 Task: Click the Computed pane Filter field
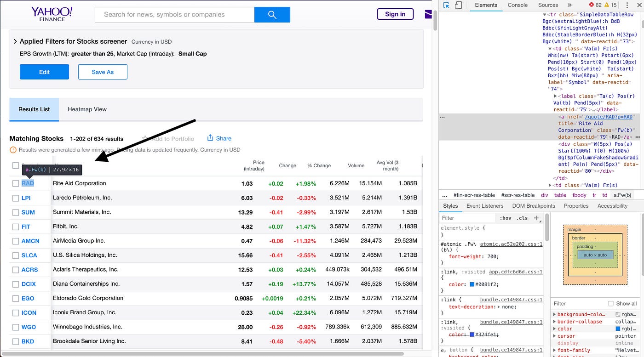578,304
